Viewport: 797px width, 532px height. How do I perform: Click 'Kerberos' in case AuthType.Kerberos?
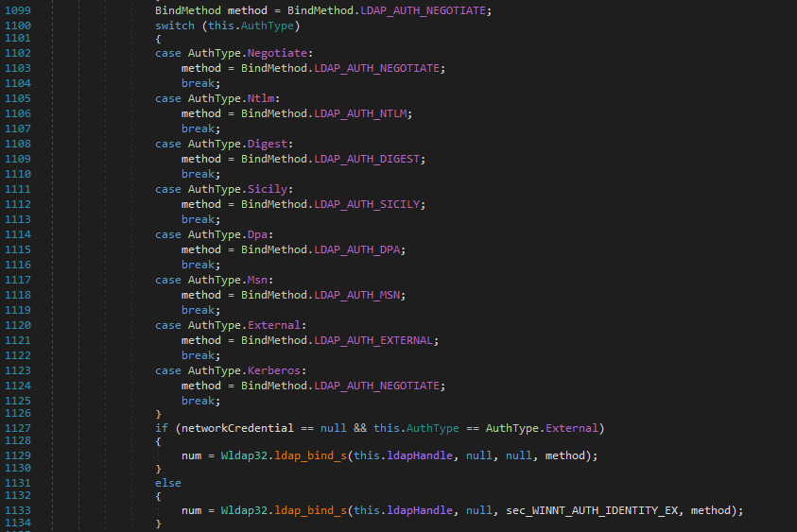click(274, 371)
